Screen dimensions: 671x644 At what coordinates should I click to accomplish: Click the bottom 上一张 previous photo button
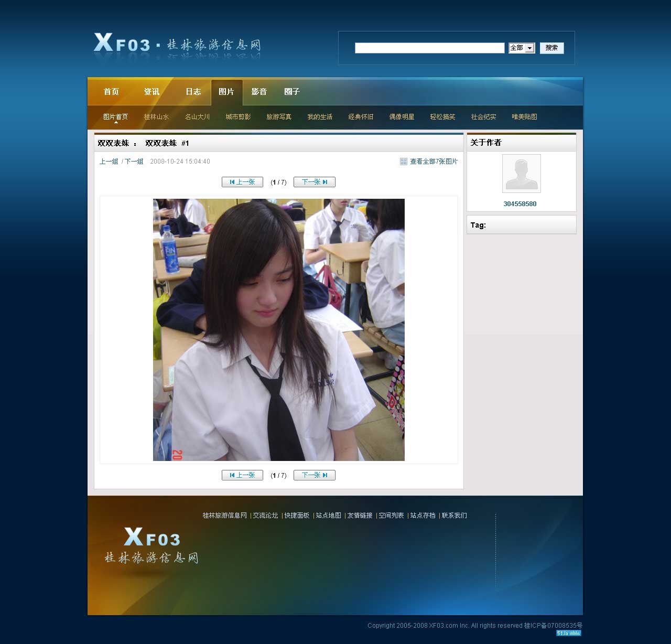tap(242, 475)
